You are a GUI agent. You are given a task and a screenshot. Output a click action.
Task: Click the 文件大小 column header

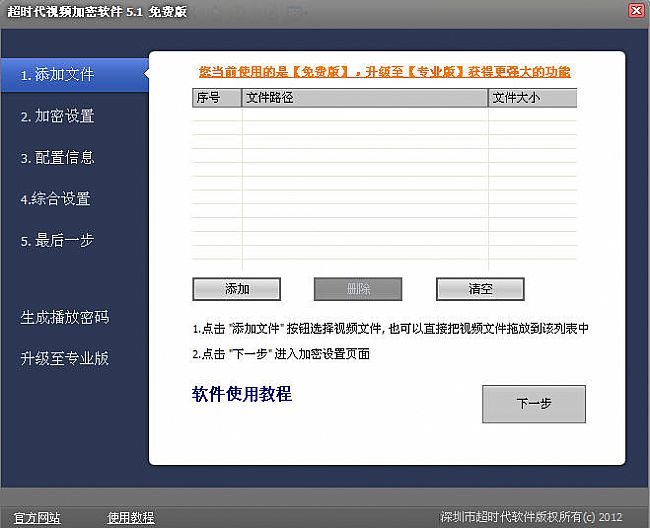tap(533, 98)
